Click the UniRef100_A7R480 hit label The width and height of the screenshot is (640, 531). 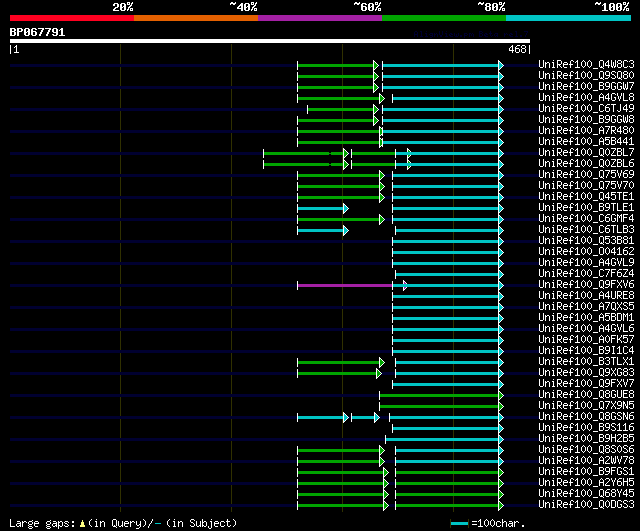coord(586,131)
